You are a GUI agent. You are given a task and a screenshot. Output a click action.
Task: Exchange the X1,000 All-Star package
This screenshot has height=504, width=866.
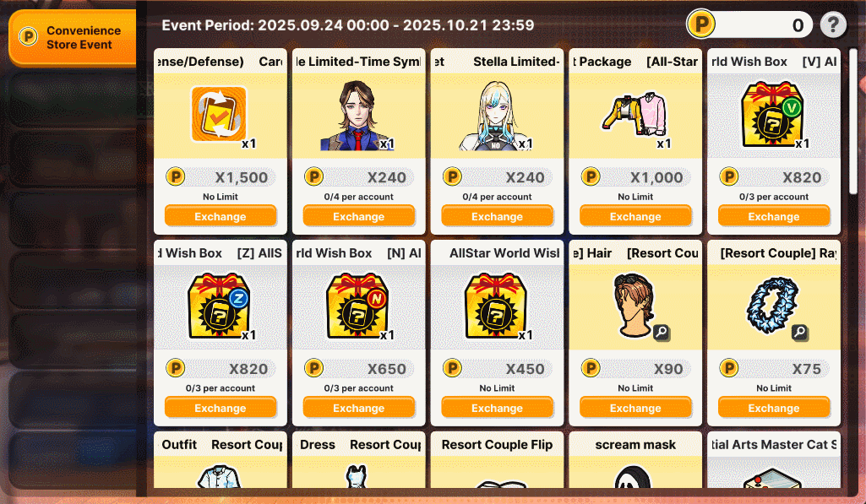(635, 216)
